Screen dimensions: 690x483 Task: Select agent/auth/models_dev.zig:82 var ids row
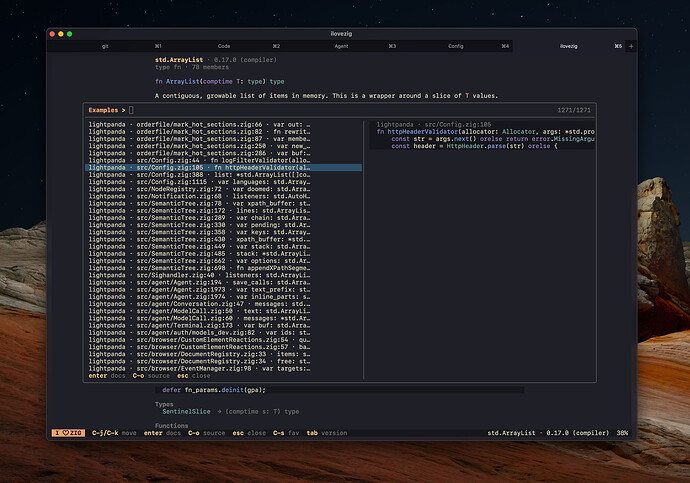224,333
